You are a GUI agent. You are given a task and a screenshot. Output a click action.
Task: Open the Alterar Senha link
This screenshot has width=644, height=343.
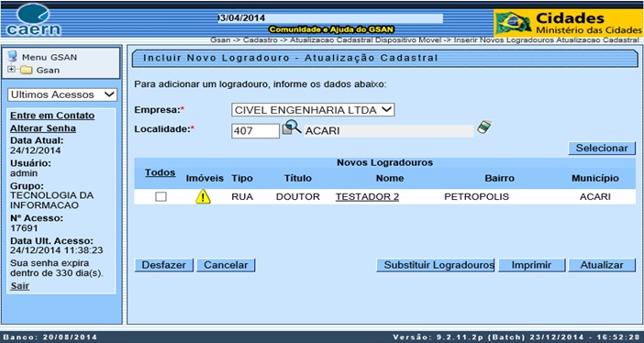(43, 128)
